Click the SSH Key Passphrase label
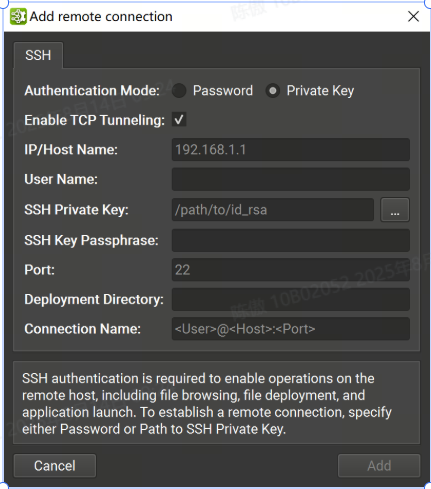 click(x=91, y=240)
